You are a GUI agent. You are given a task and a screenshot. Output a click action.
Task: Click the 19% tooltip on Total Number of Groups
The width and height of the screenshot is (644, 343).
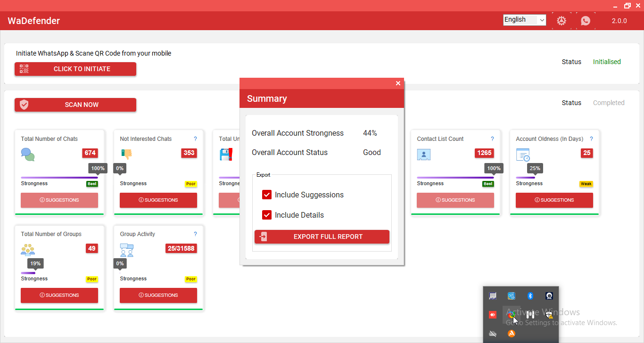coord(35,264)
